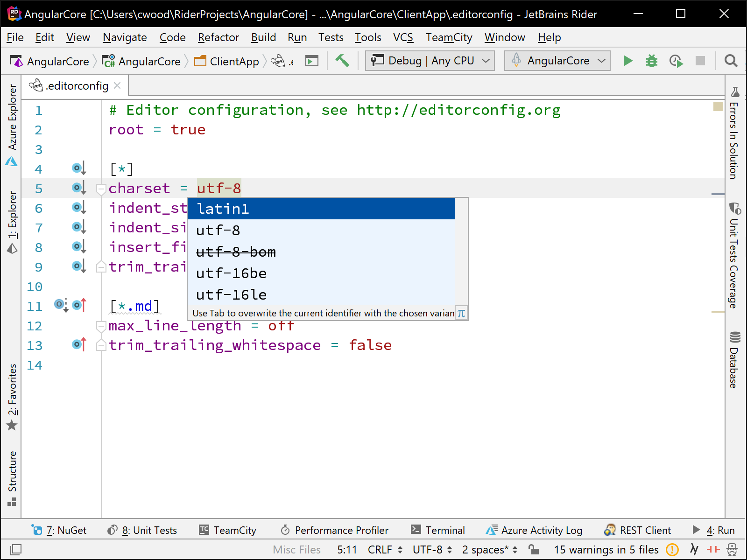Click gutter override icon on line 8
This screenshot has width=747, height=560.
[79, 246]
